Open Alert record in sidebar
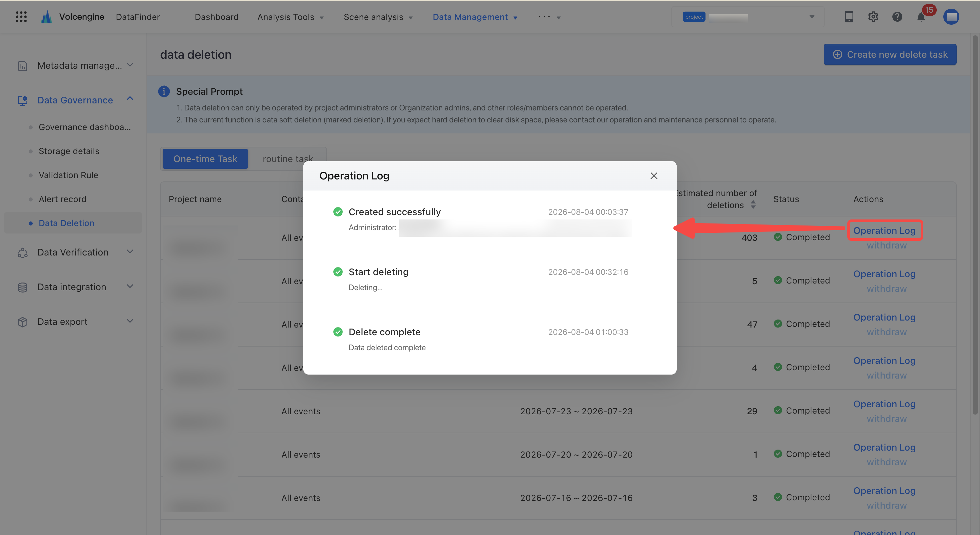 tap(62, 199)
